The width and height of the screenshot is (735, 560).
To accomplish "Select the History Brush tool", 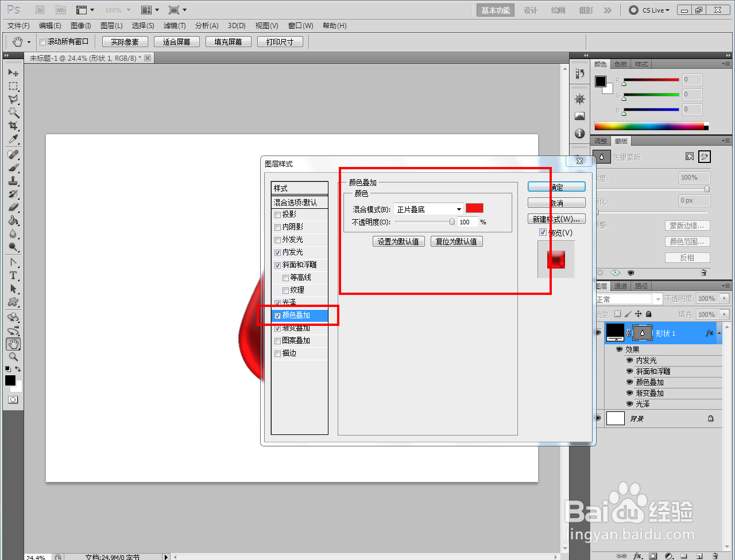I will [13, 195].
